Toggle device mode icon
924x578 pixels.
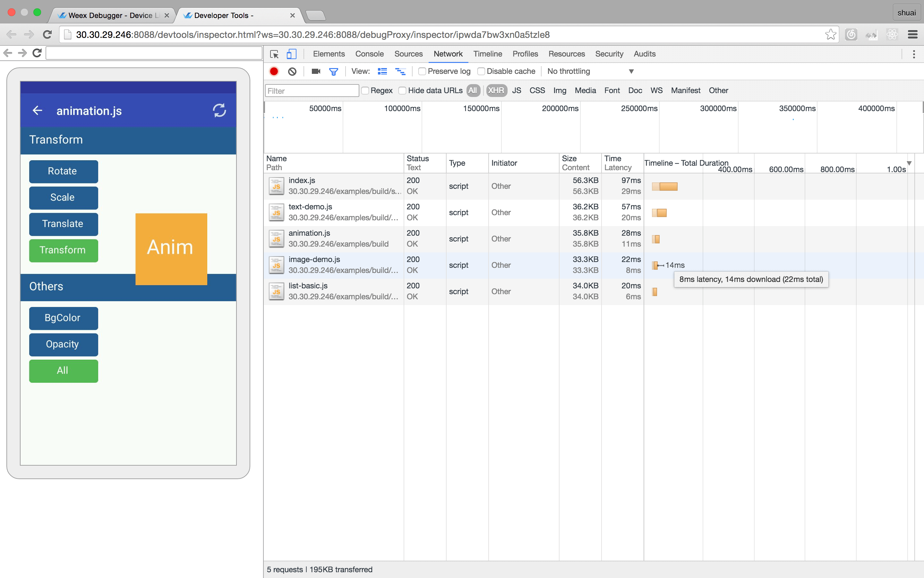pyautogui.click(x=291, y=54)
